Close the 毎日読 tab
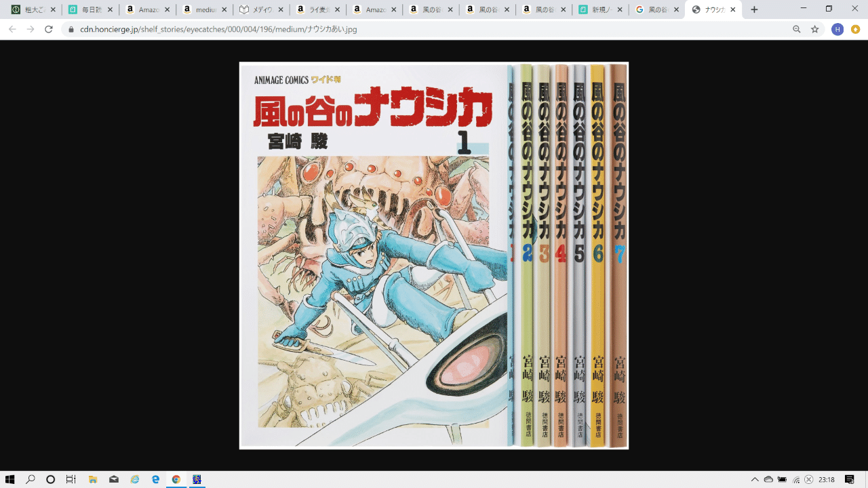The image size is (868, 488). [x=111, y=9]
